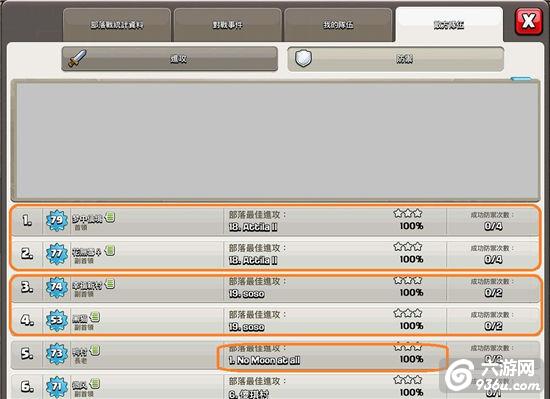
Task: Click the three stars in rank 4 row
Action: [x=408, y=313]
